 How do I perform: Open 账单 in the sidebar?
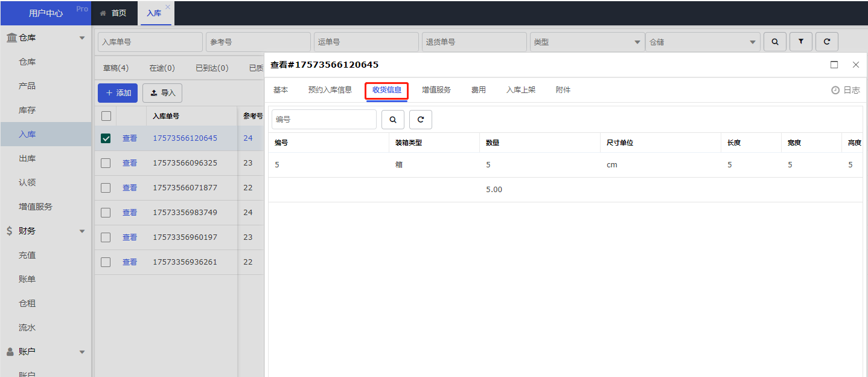point(45,279)
